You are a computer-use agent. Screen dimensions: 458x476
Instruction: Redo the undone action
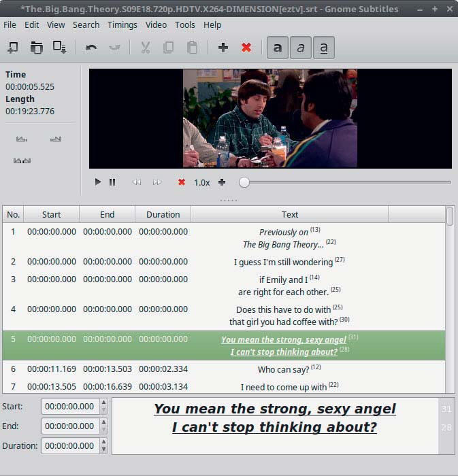coord(114,48)
